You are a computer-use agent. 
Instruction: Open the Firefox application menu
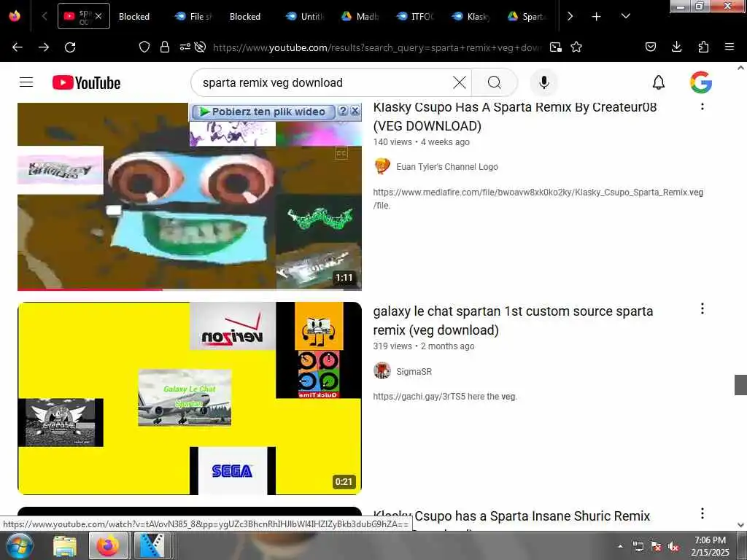coord(729,47)
